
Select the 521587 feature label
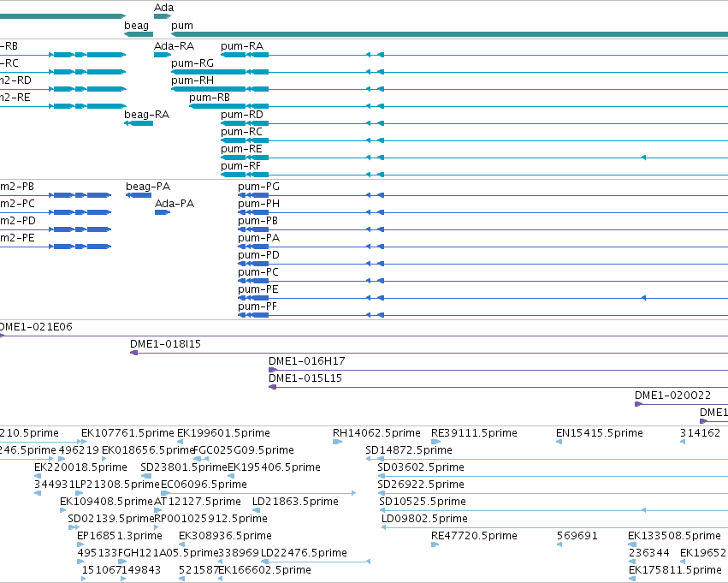pos(198,571)
